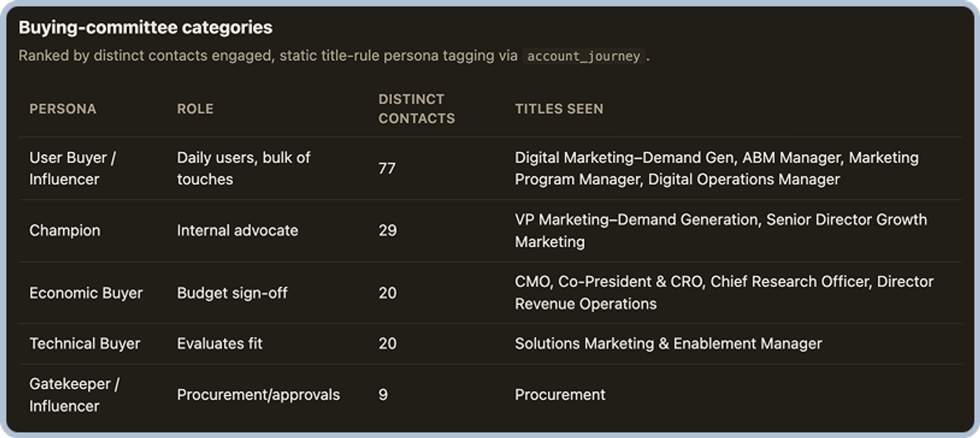Select Solutions Marketing & Enablement Manager title
This screenshot has height=438, width=980.
click(668, 344)
